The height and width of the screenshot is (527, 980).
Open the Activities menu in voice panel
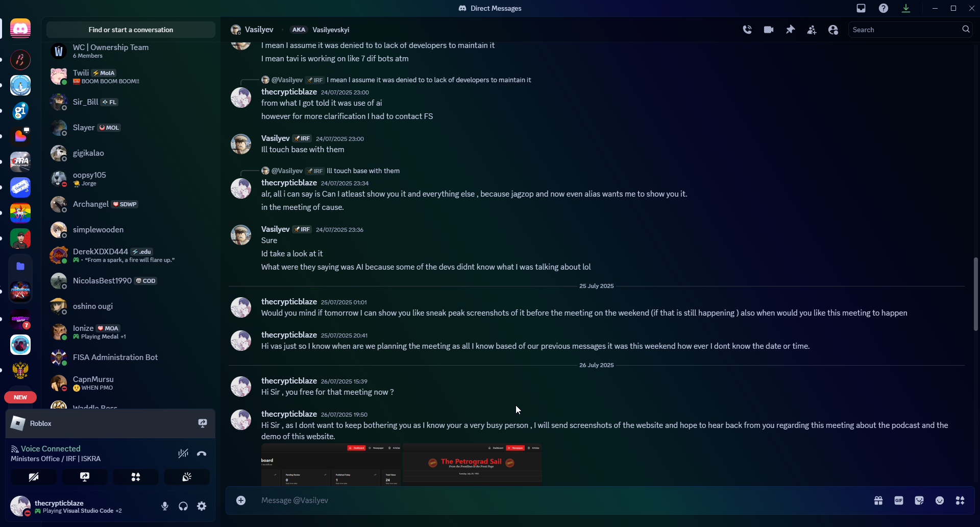click(136, 477)
